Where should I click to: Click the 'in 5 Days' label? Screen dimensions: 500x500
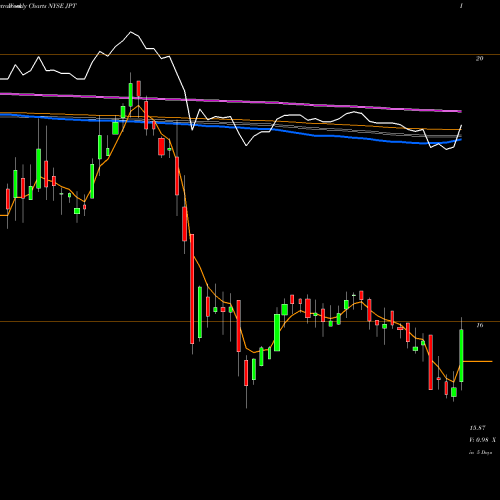(480, 453)
